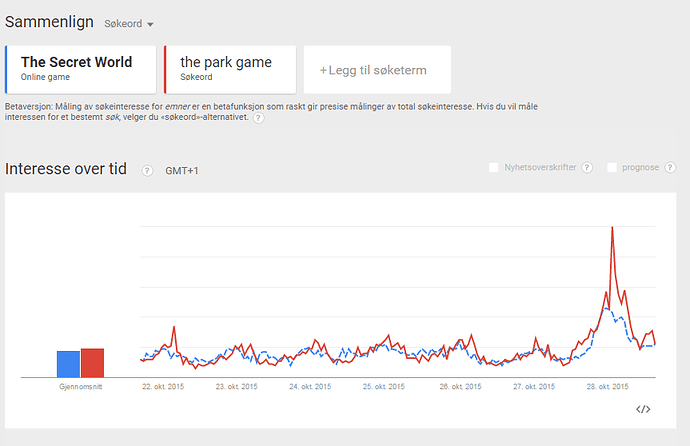Open help icon beside Interesse over tid
This screenshot has width=690, height=446.
(x=147, y=171)
